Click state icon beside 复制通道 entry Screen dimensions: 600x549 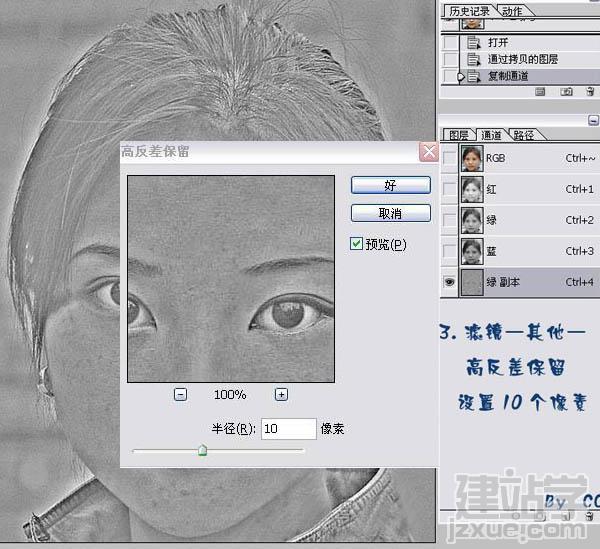coord(474,76)
